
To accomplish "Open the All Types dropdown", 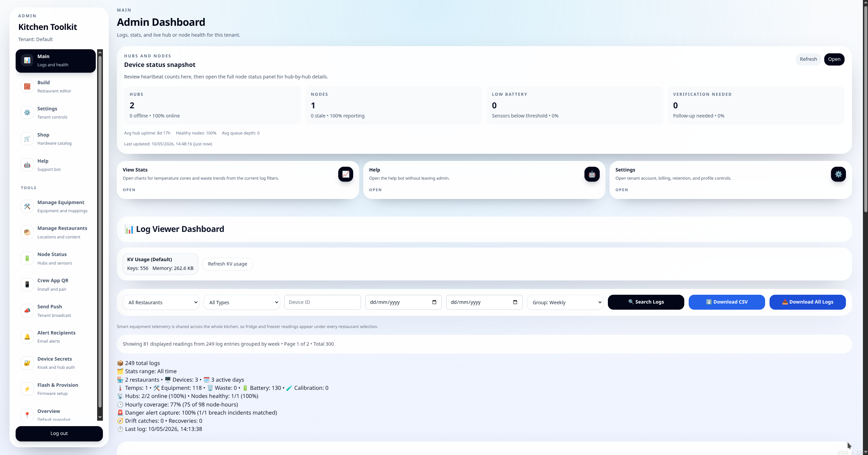I will pyautogui.click(x=242, y=302).
